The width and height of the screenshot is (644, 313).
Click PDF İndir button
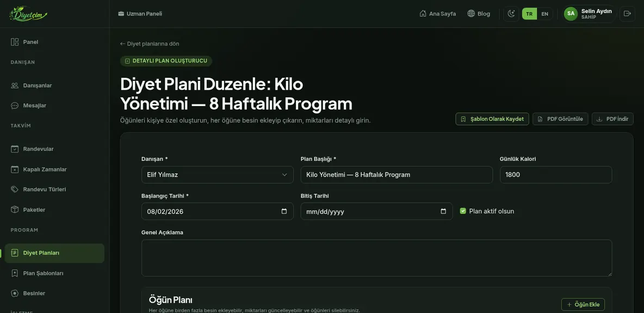click(612, 119)
